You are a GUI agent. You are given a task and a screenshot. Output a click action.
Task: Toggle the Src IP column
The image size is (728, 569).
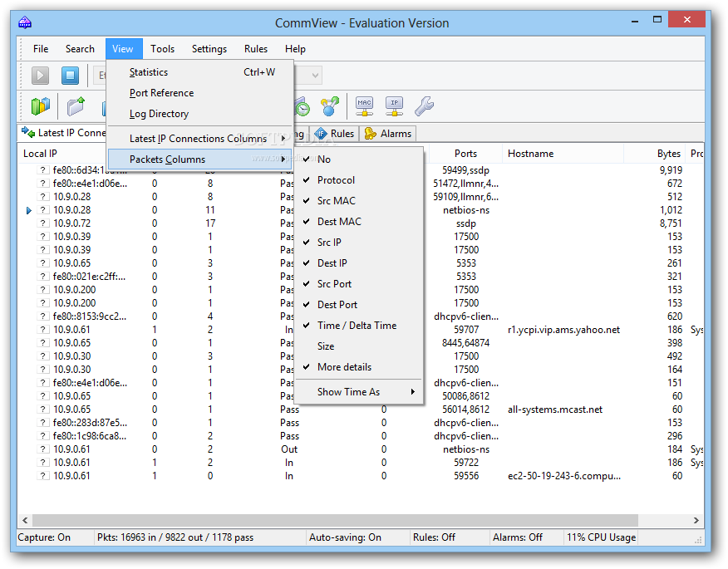(x=359, y=243)
